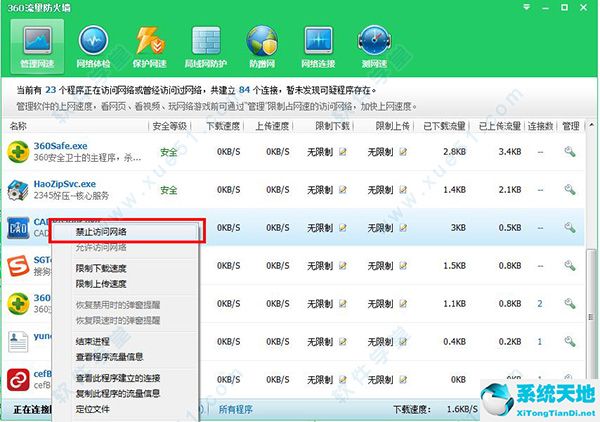Sort by the 下载速度 column header
Viewport: 600px width, 422px height.
pyautogui.click(x=223, y=126)
